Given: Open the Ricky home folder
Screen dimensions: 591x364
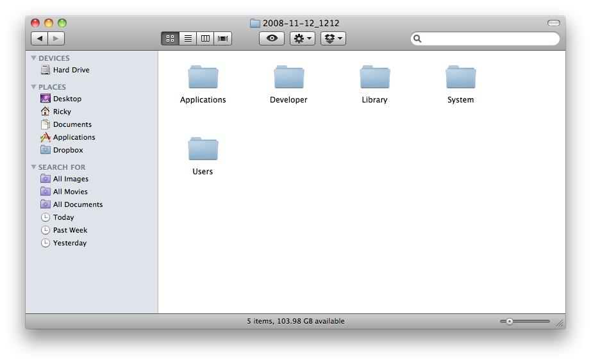Looking at the screenshot, I should [56, 112].
